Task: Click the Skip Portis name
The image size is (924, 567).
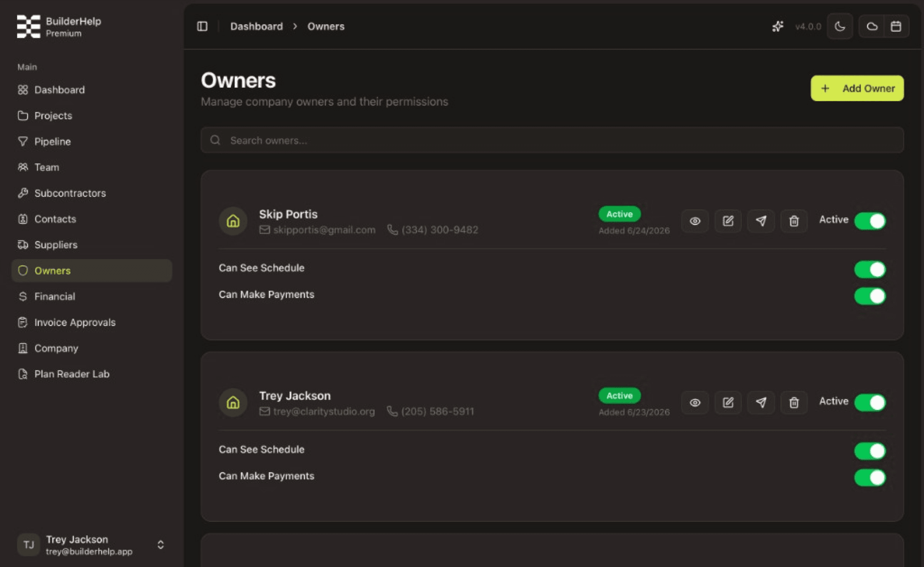Action: [x=288, y=214]
